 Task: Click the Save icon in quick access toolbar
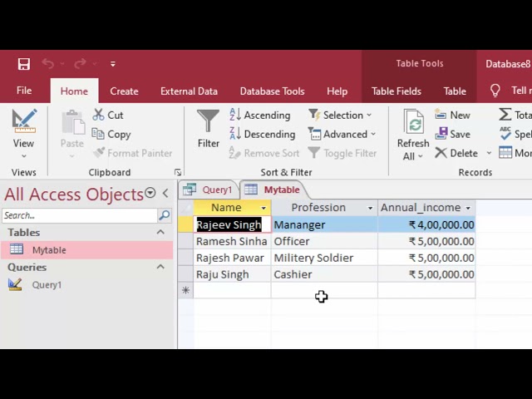(x=24, y=64)
